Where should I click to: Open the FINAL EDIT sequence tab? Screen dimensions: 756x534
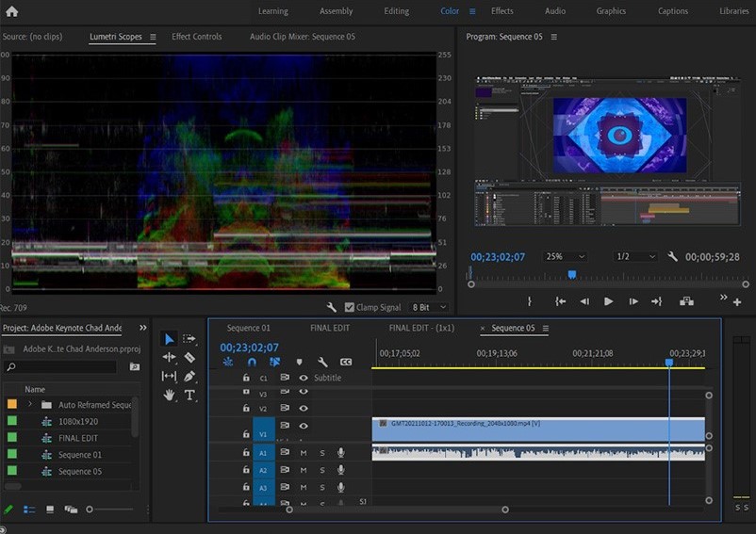pos(329,328)
